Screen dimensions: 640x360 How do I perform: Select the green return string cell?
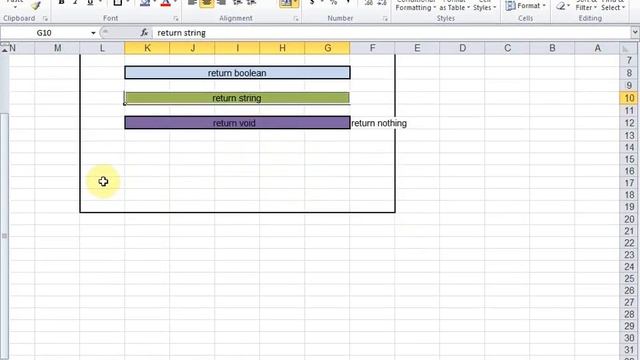coord(237,98)
